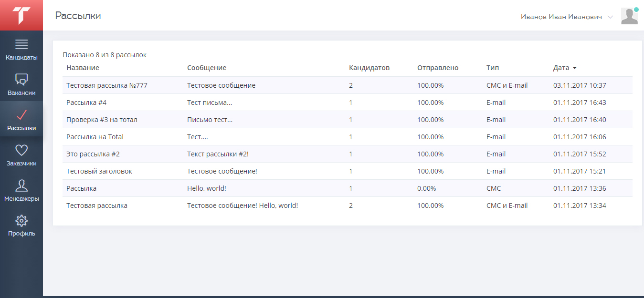Sort by Отправлено column header
The height and width of the screenshot is (298, 644).
(x=437, y=68)
